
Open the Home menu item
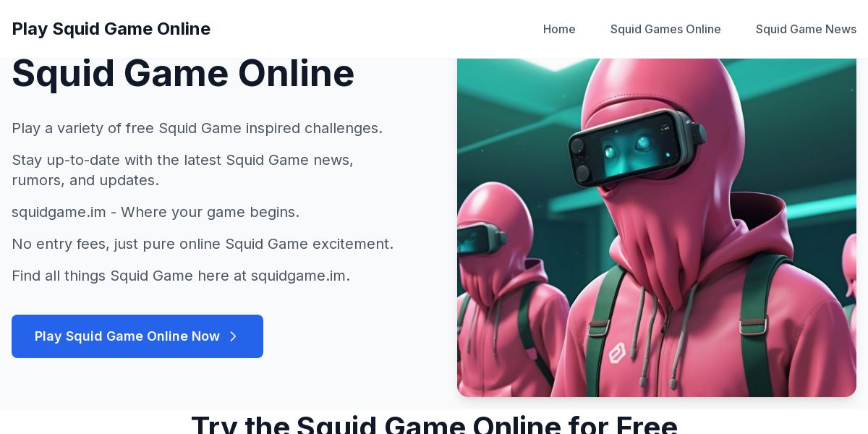coord(559,29)
